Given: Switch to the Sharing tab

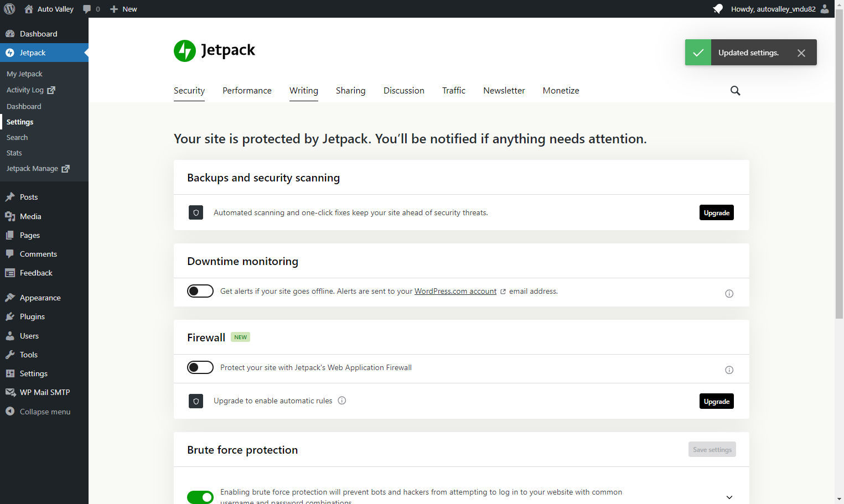Looking at the screenshot, I should tap(351, 91).
